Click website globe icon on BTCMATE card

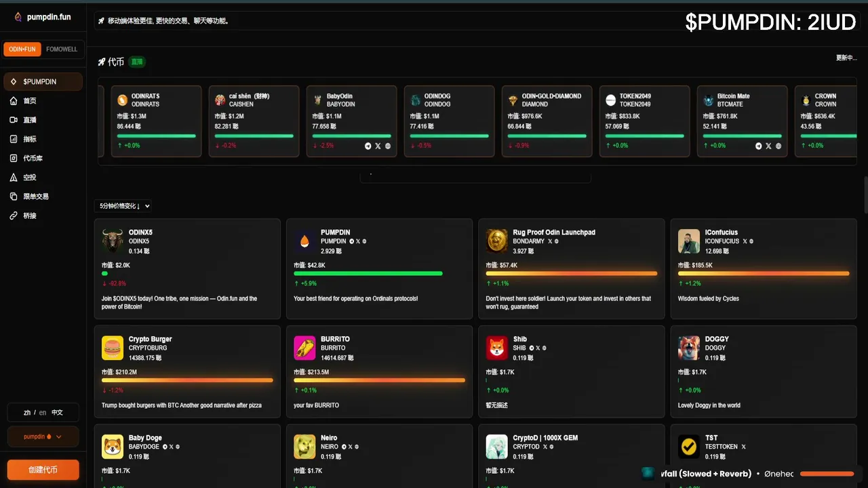(x=778, y=146)
